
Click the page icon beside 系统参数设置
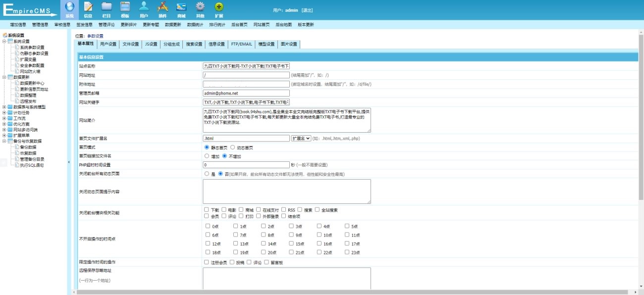click(x=17, y=47)
